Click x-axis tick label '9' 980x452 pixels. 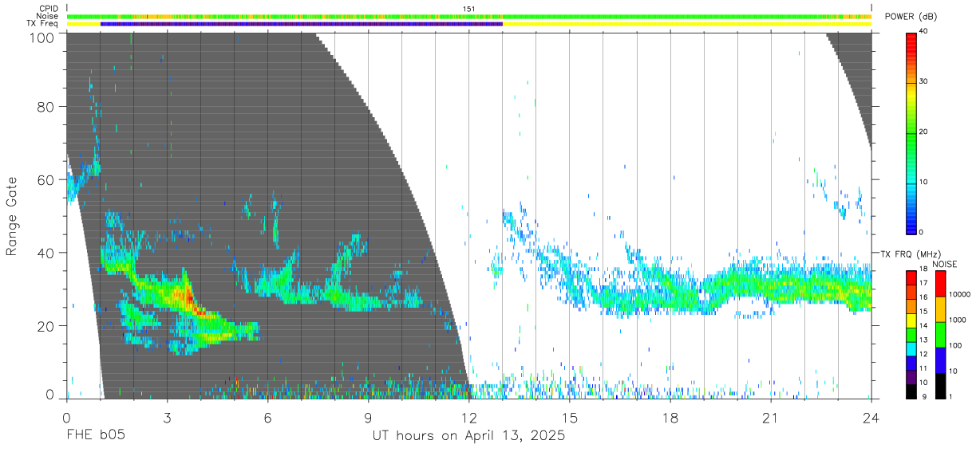[x=368, y=417]
